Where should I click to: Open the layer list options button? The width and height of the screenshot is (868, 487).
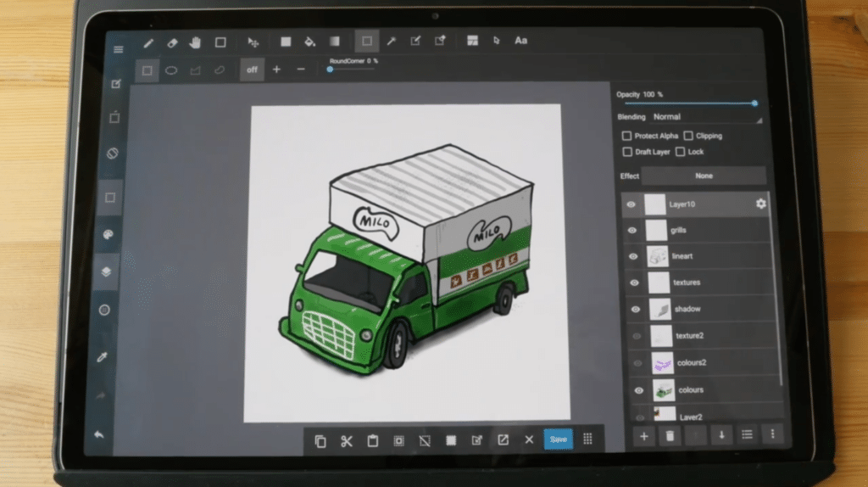point(748,435)
